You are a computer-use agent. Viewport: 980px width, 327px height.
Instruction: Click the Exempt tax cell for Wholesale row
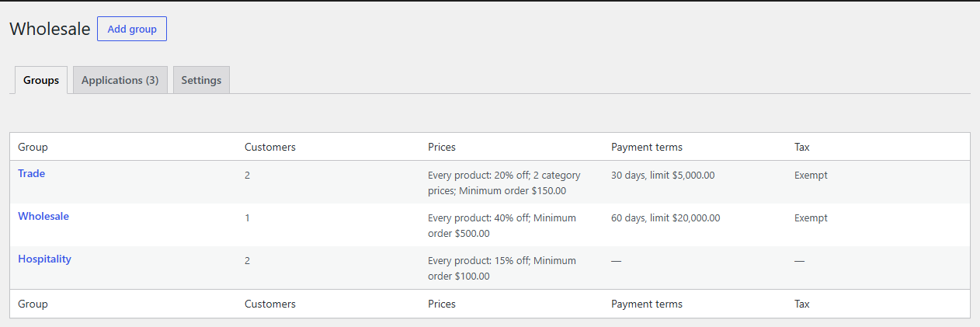[x=811, y=218]
